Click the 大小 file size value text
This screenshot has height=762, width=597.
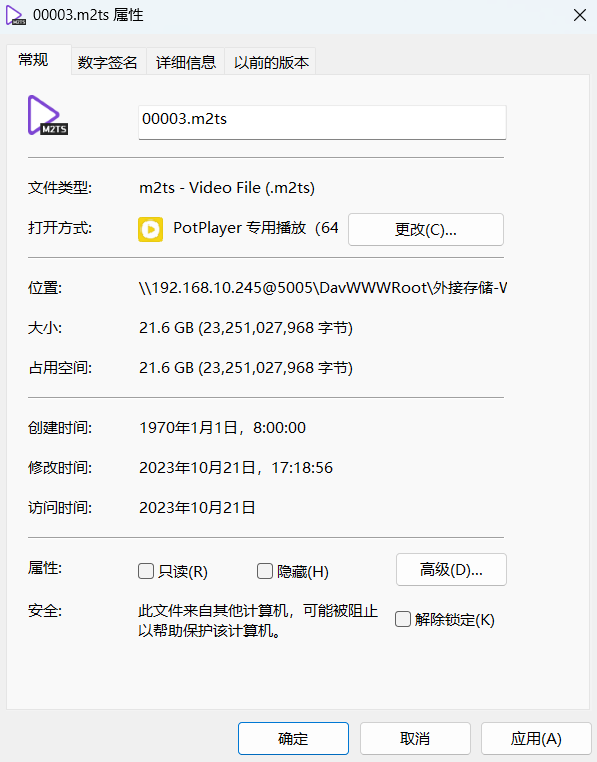(x=246, y=328)
